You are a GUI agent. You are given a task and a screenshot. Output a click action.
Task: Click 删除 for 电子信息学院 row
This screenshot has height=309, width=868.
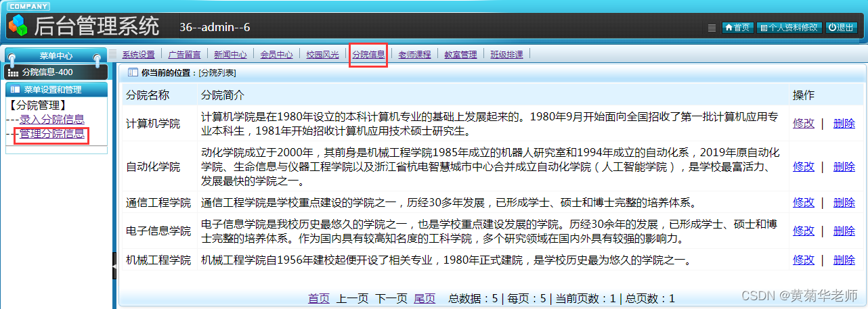pyautogui.click(x=844, y=231)
